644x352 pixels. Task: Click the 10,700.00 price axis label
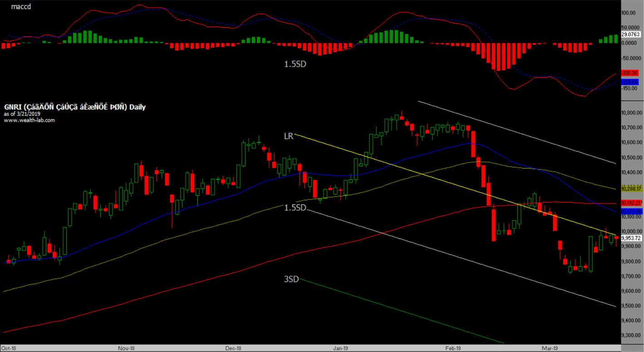(x=631, y=128)
